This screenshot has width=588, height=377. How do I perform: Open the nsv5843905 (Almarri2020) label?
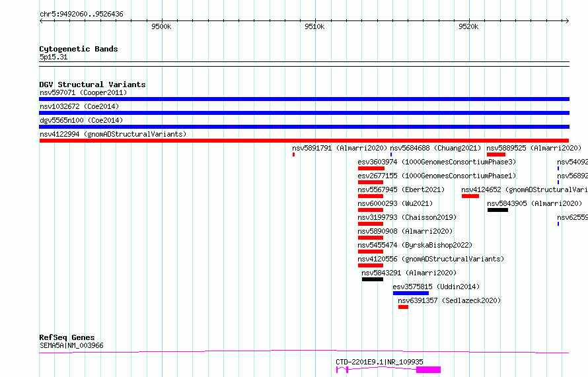[x=534, y=203]
